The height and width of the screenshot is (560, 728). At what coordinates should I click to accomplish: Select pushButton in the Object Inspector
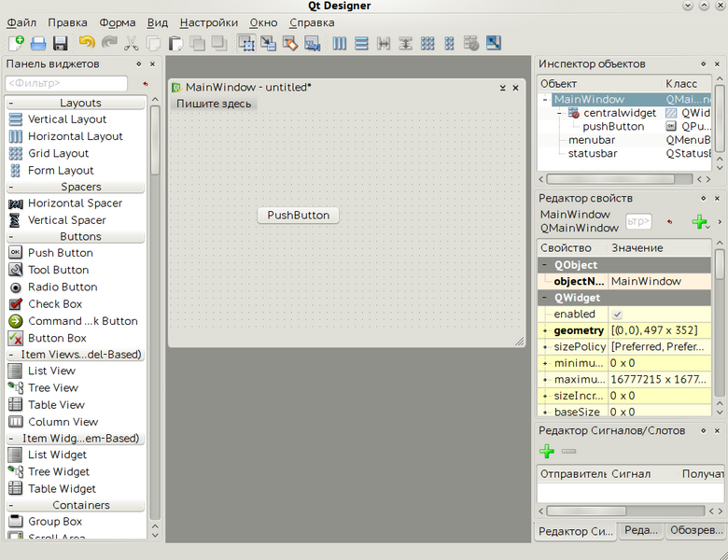[x=613, y=126]
